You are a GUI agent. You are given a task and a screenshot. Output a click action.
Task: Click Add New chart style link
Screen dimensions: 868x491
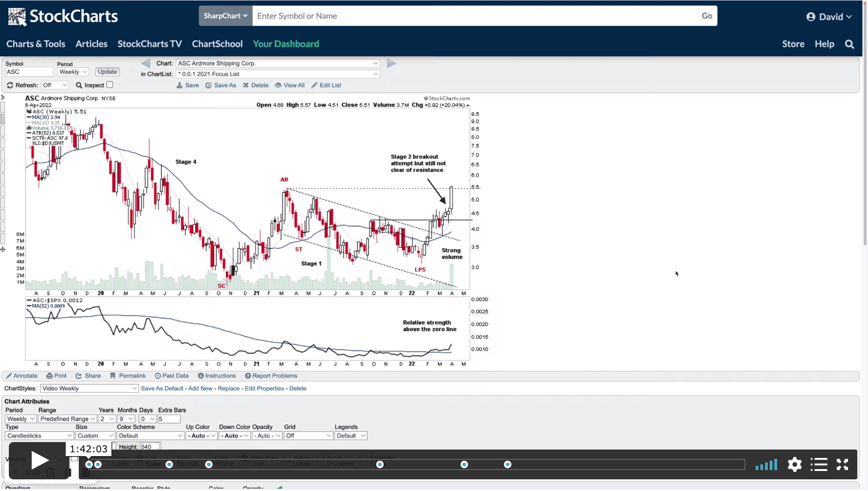(200, 389)
